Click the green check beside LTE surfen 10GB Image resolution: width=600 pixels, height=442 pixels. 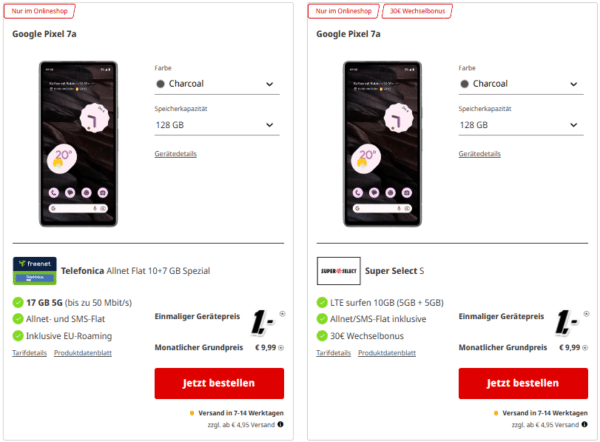point(322,302)
